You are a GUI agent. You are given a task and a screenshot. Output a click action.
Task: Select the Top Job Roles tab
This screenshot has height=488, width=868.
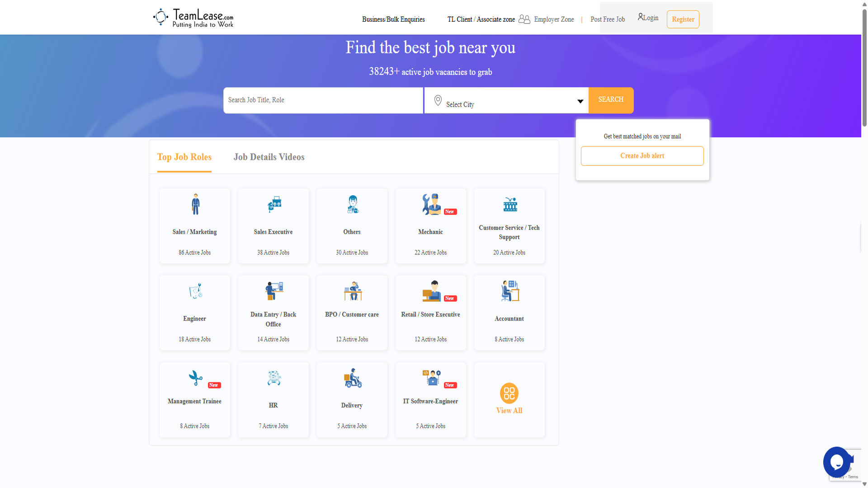click(x=184, y=157)
